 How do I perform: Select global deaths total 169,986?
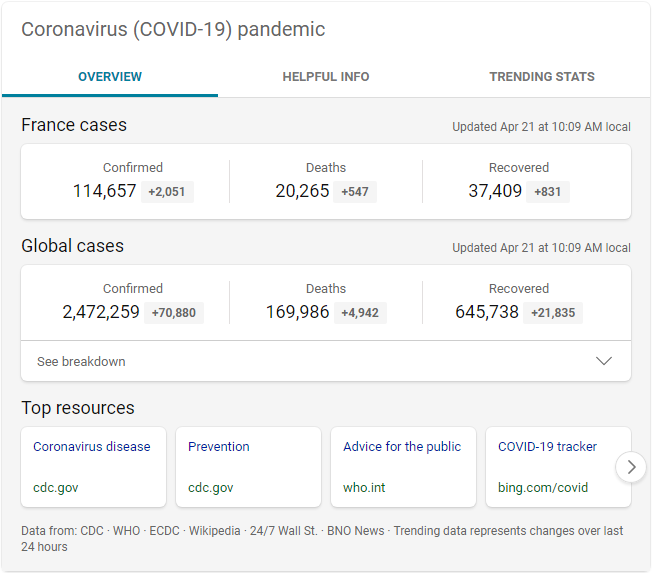pyautogui.click(x=297, y=312)
